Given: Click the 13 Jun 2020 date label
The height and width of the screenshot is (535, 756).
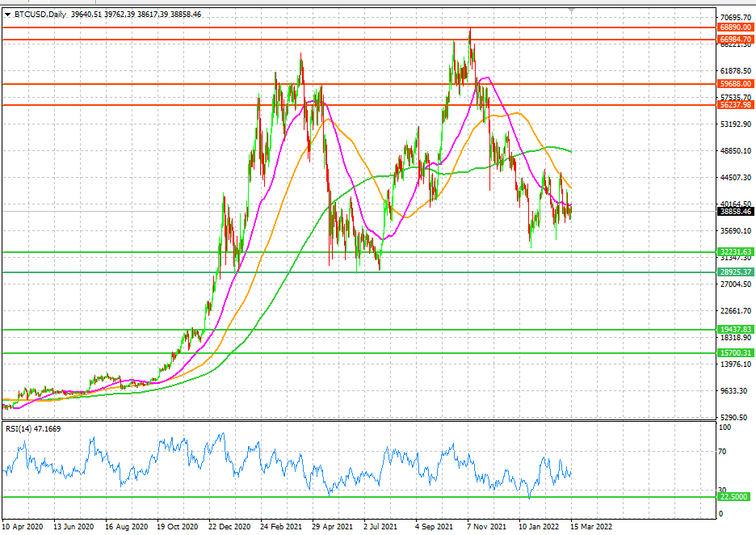Looking at the screenshot, I should pos(73,527).
